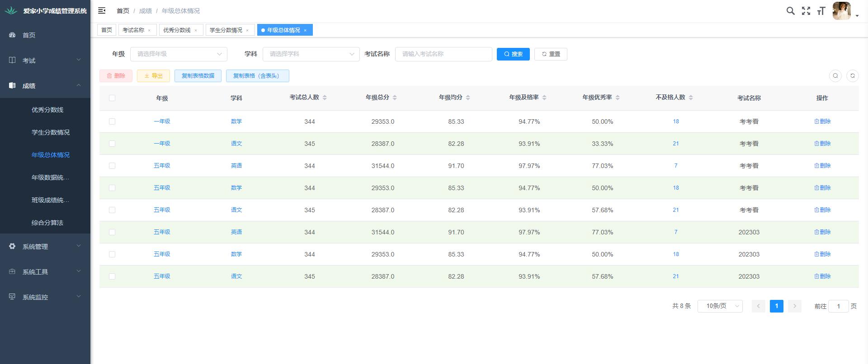Click the 复制表格数据 button
The height and width of the screenshot is (364, 868).
[198, 76]
